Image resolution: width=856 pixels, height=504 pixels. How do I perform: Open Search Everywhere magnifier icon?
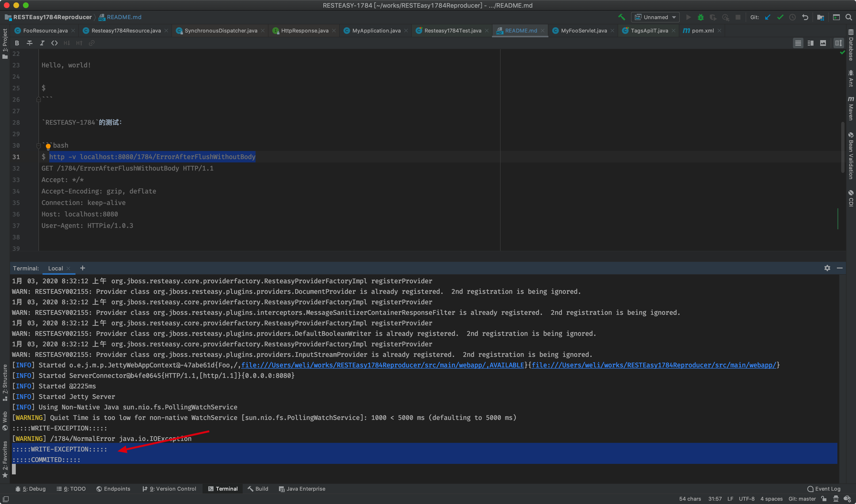tap(849, 17)
